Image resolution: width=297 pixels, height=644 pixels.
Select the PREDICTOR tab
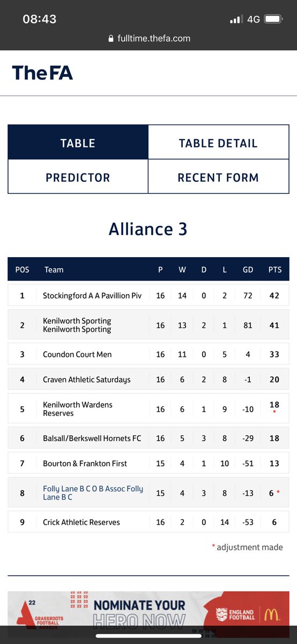click(78, 177)
